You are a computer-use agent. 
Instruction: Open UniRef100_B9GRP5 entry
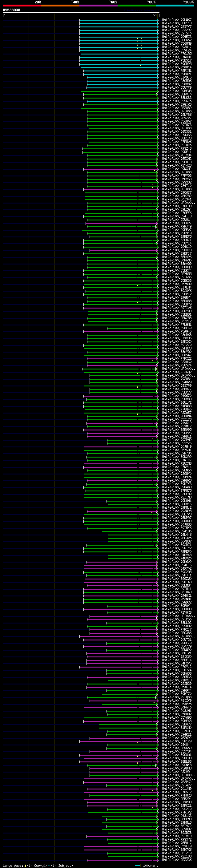point(177,64)
